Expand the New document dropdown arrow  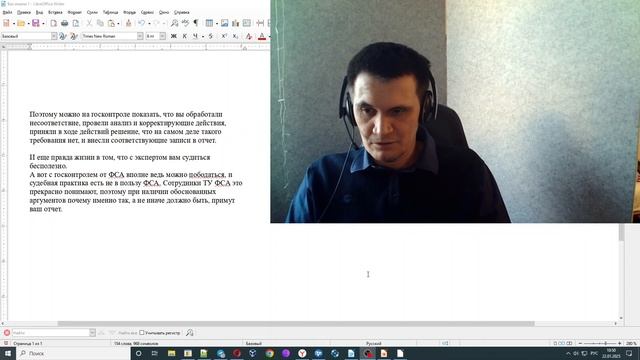(x=13, y=23)
